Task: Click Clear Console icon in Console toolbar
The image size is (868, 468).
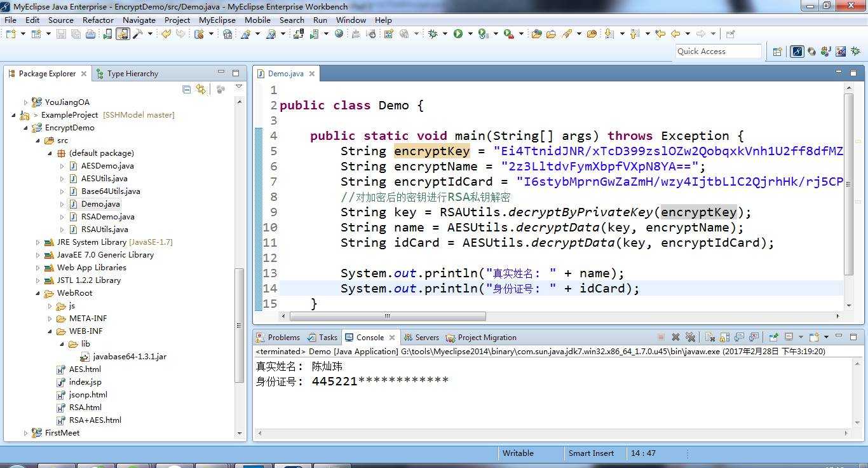Action: click(x=709, y=337)
